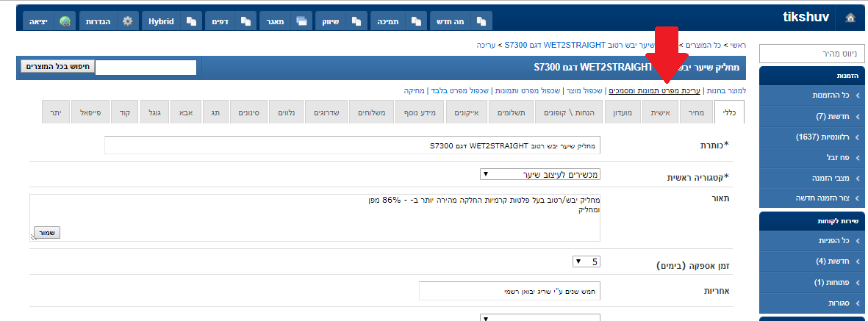Click the windows icon next to מאגר
Image resolution: width=868 pixels, height=321 pixels.
tap(301, 21)
